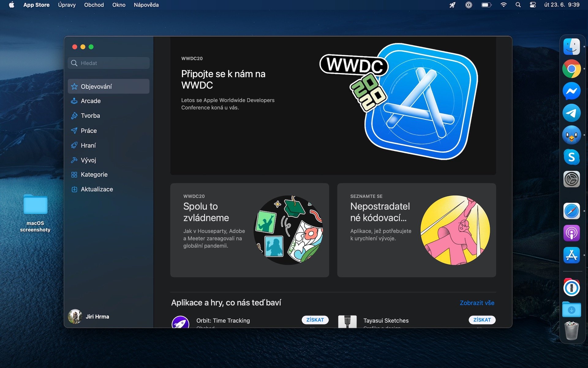This screenshot has height=368, width=588.
Task: Open the Arcade joystick icon
Action: point(74,101)
